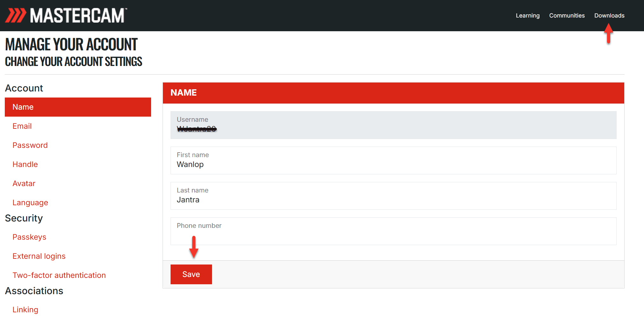Open Language settings
The width and height of the screenshot is (644, 319).
pos(30,203)
